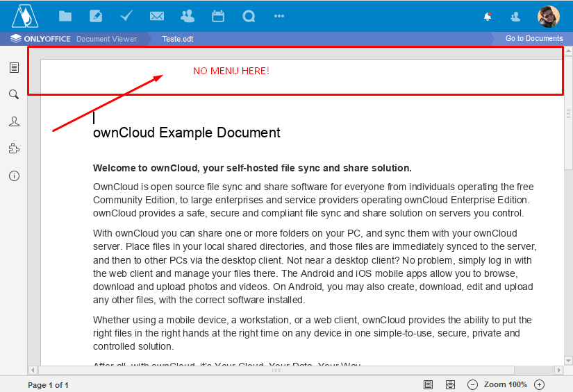Click the Zoom 100% label
The image size is (573, 392).
(506, 384)
